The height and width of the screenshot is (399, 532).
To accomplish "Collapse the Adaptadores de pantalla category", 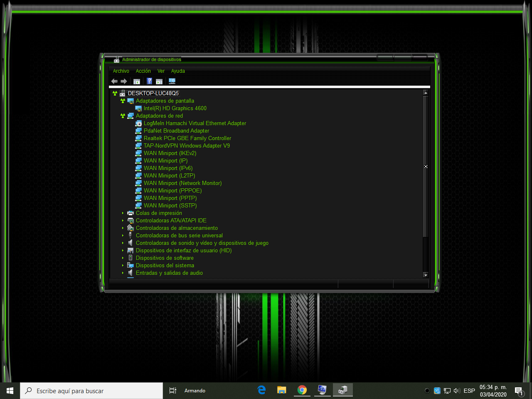I will (x=123, y=101).
